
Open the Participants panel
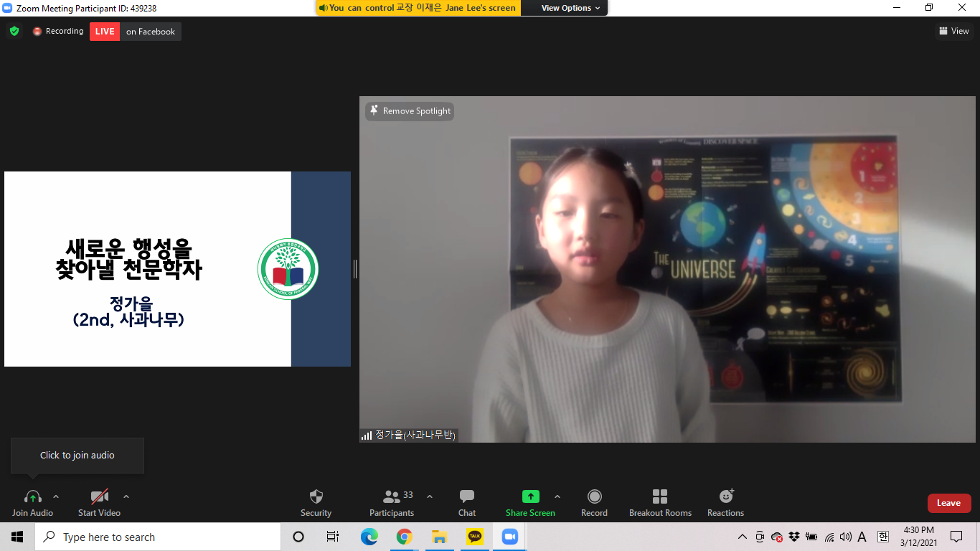[392, 496]
